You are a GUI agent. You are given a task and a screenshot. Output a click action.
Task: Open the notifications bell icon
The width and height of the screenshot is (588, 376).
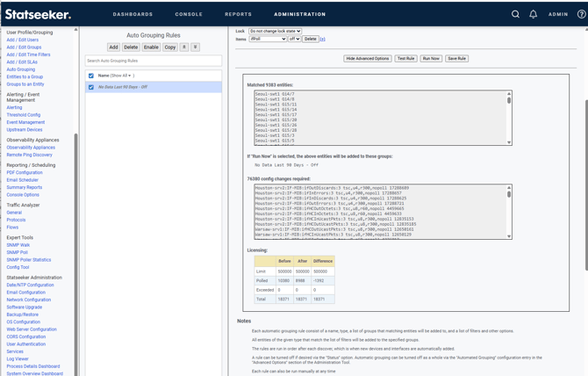tap(533, 14)
